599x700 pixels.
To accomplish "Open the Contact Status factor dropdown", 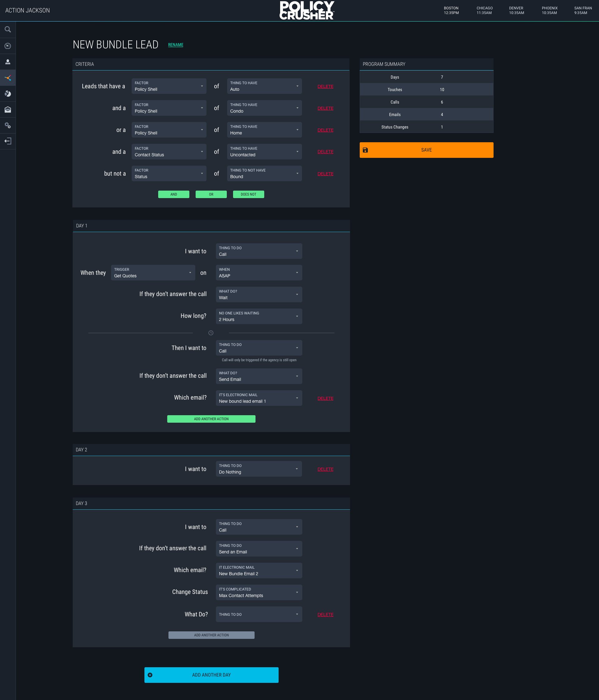I will (x=168, y=152).
